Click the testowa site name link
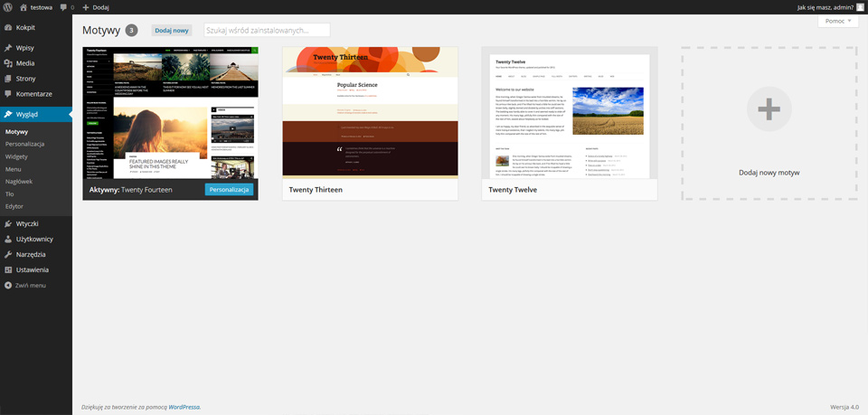The image size is (868, 415). [x=41, y=7]
